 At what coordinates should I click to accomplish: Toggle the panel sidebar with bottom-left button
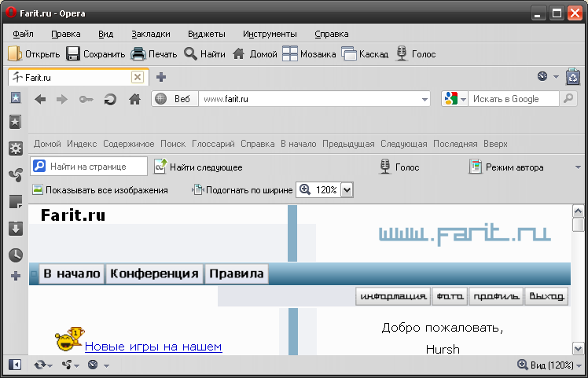point(15,365)
